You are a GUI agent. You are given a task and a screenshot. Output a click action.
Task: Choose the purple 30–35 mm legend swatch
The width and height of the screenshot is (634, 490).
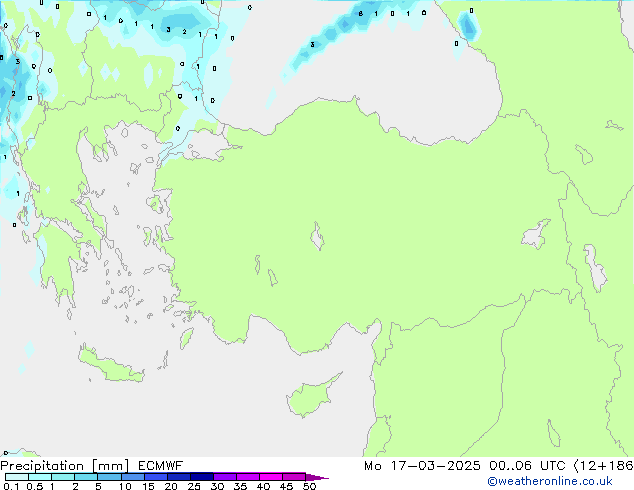(x=224, y=477)
